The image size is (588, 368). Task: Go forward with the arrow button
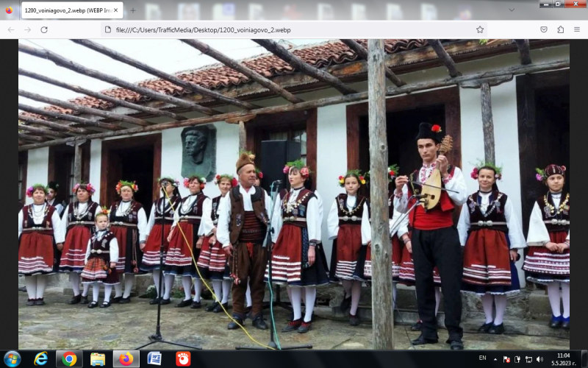(x=27, y=29)
